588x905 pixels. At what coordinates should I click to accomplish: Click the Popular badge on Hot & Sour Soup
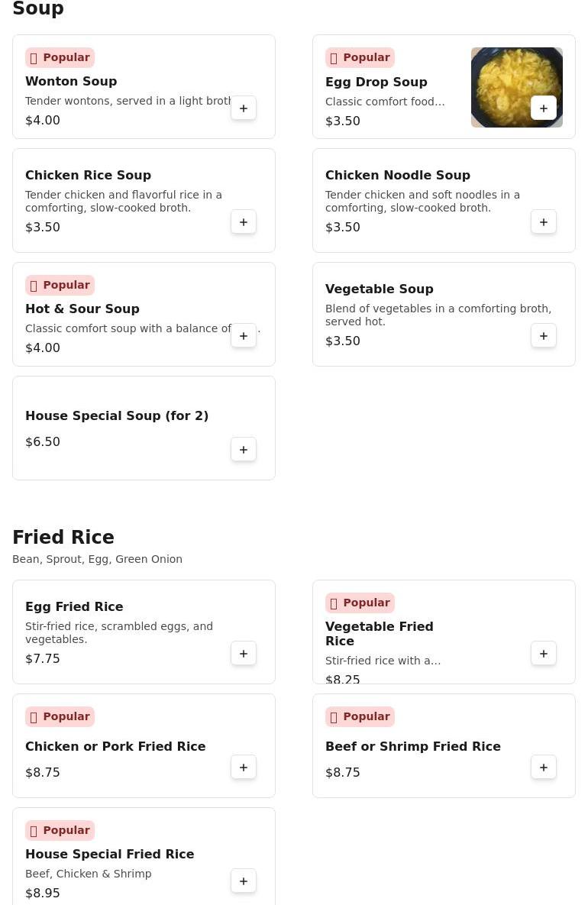pyautogui.click(x=60, y=286)
